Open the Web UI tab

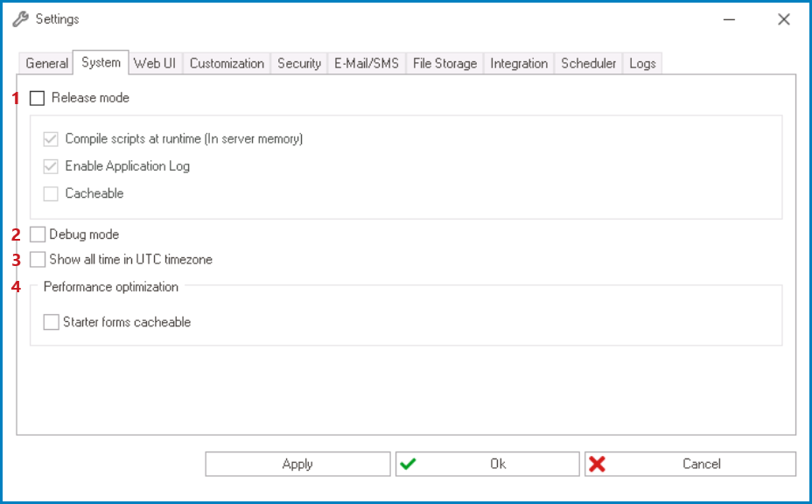coord(155,64)
